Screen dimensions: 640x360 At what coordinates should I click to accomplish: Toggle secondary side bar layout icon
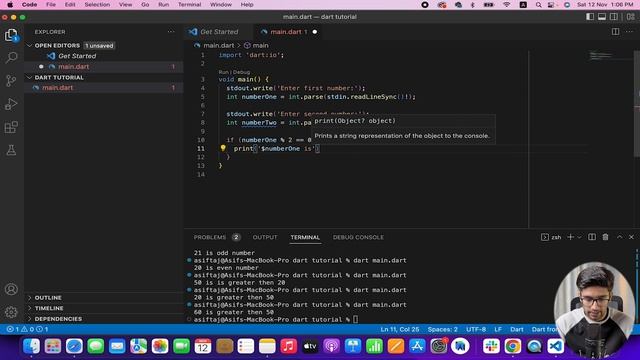613,17
